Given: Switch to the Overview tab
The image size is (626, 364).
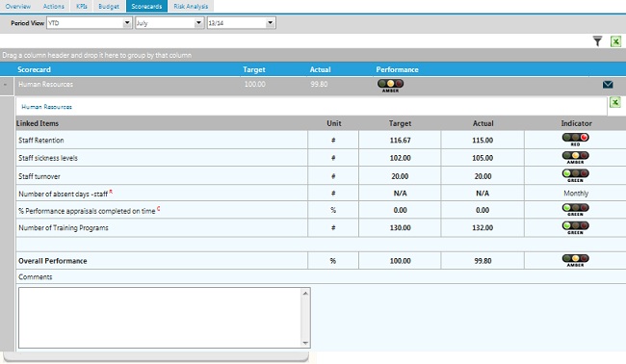Looking at the screenshot, I should point(18,6).
